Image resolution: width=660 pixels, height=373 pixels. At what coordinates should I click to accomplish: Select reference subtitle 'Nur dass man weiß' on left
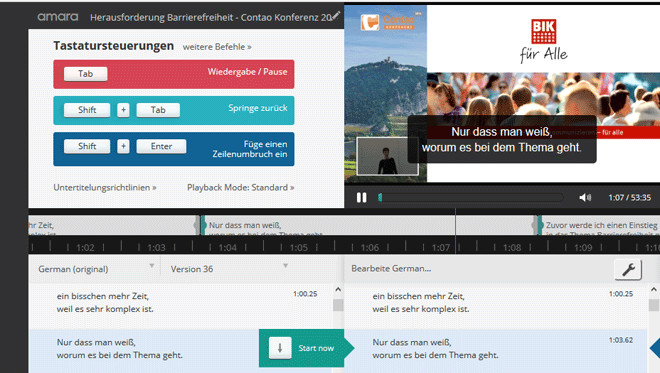[x=144, y=351]
